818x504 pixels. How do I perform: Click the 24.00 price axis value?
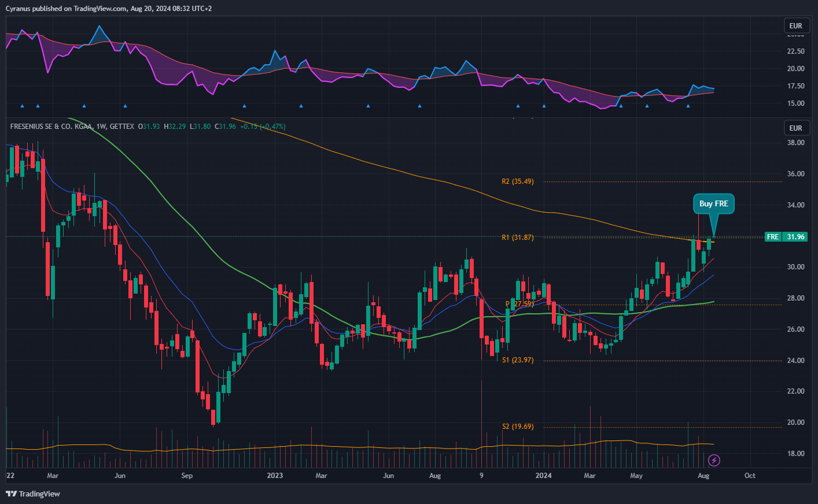(796, 360)
